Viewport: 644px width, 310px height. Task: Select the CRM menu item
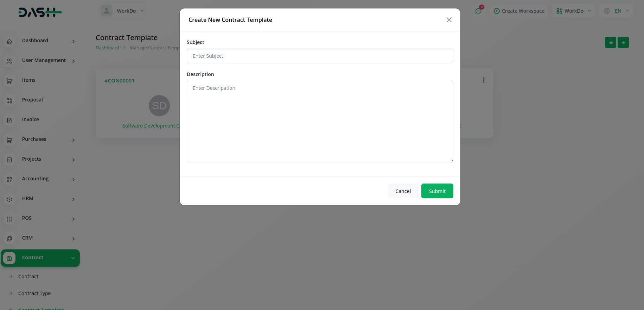click(x=27, y=238)
